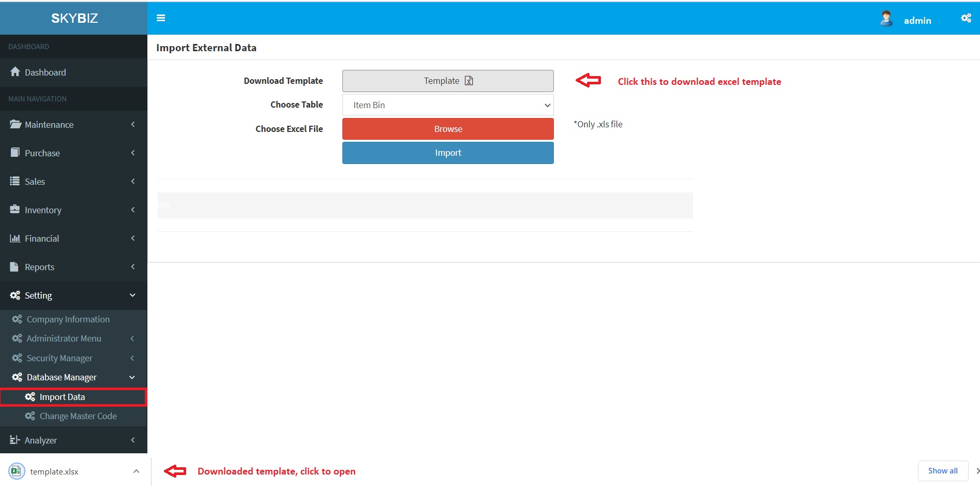Expand the Maintenance menu chevron
980x489 pixels.
pyautogui.click(x=133, y=125)
